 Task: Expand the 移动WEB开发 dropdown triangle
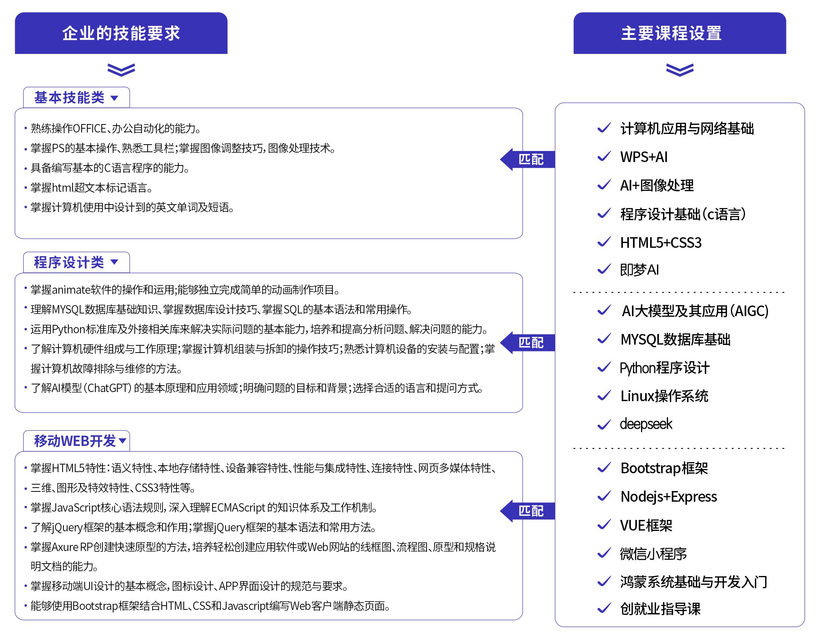[x=122, y=441]
